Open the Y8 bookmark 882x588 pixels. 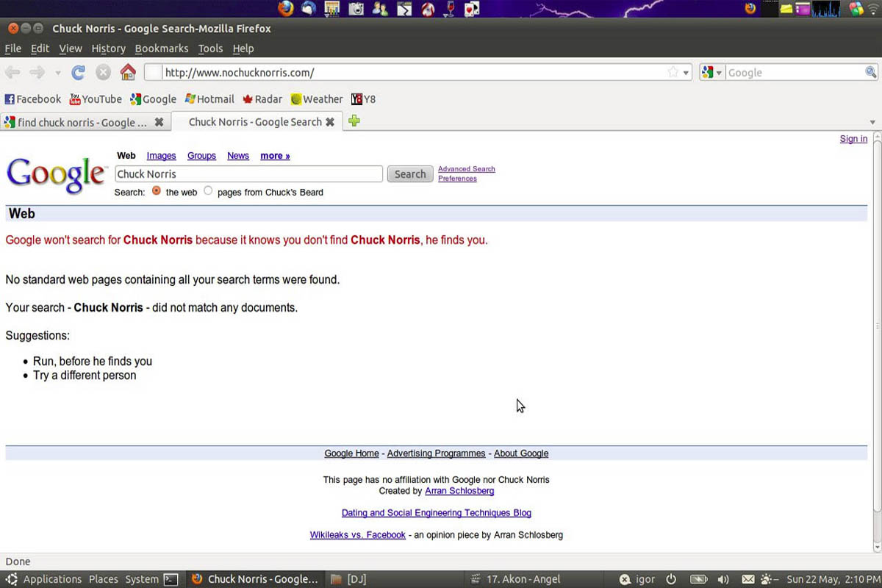pyautogui.click(x=363, y=99)
